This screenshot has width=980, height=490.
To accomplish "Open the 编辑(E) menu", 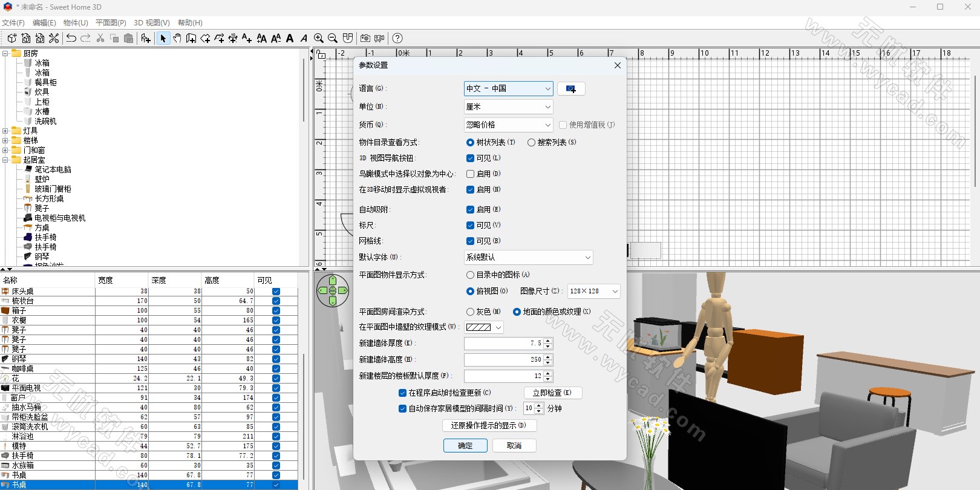I will pyautogui.click(x=44, y=22).
